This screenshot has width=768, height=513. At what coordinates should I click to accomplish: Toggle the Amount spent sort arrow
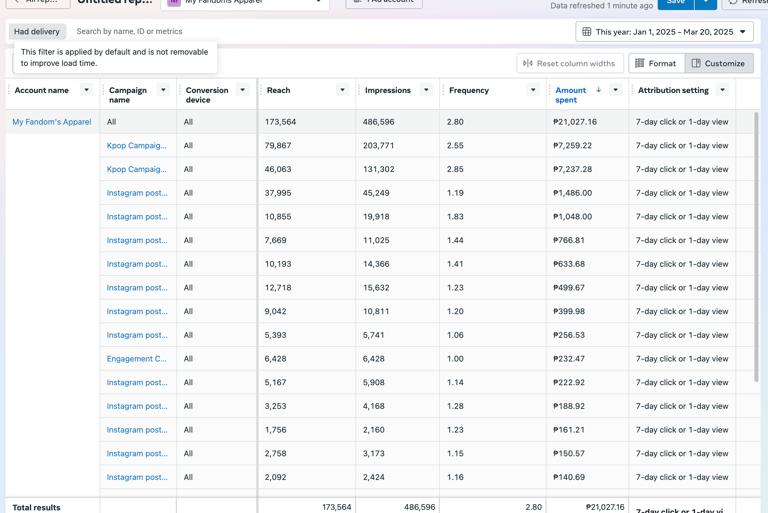point(599,90)
